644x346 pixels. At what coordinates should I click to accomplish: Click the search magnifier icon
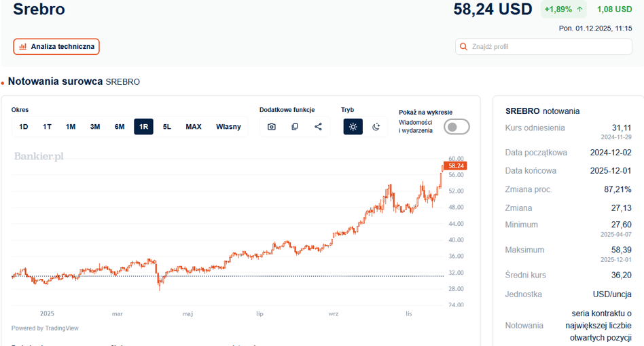click(464, 47)
